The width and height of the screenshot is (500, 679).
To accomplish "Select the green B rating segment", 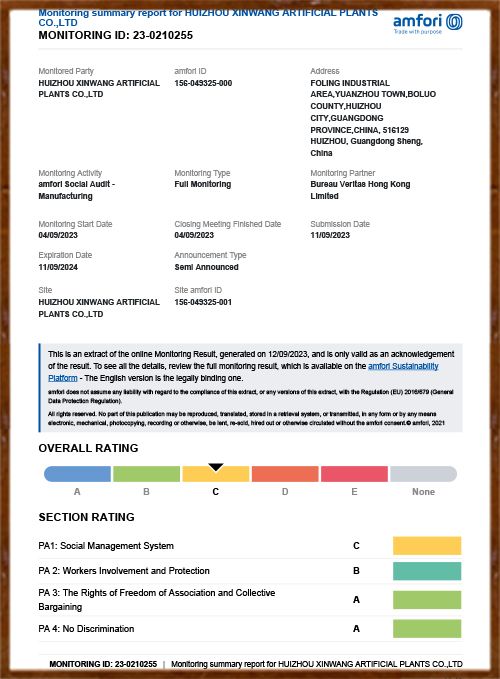I will 146,474.
